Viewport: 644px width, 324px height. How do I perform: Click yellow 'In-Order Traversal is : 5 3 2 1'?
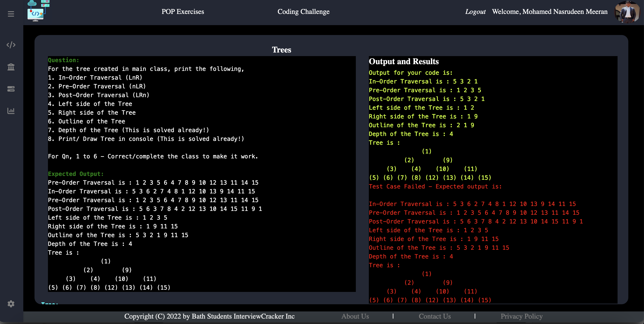click(423, 81)
